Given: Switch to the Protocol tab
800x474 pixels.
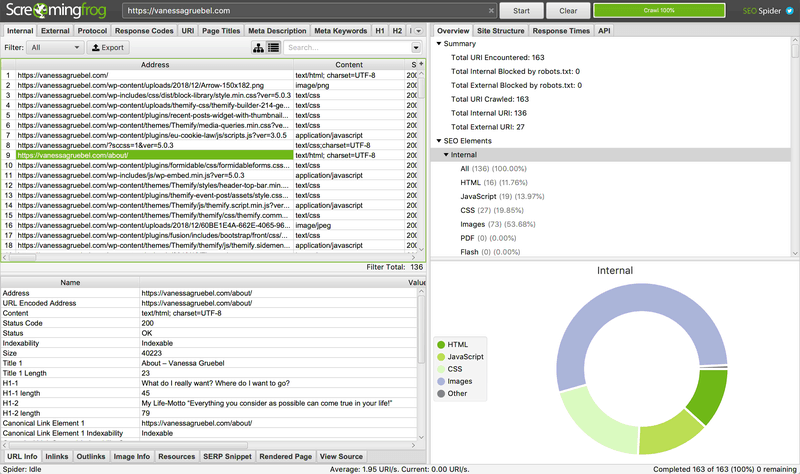Looking at the screenshot, I should 92,31.
